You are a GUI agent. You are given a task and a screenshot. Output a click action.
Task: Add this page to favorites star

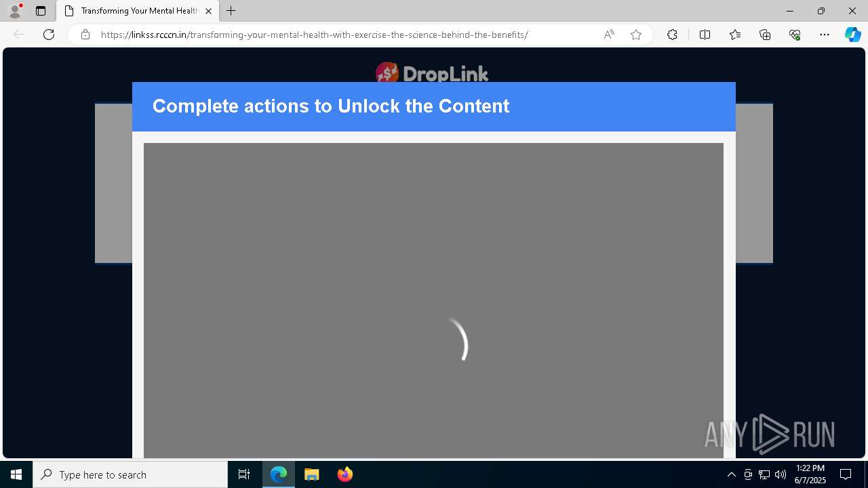click(636, 35)
